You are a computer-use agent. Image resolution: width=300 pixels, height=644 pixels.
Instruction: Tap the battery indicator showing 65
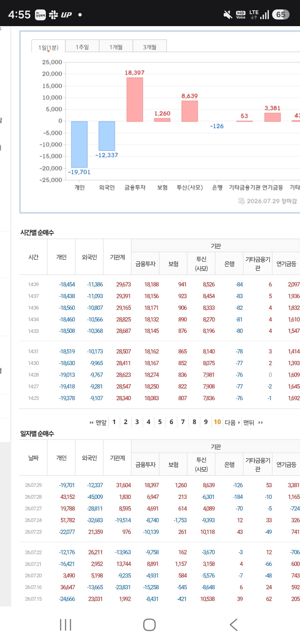click(x=281, y=14)
